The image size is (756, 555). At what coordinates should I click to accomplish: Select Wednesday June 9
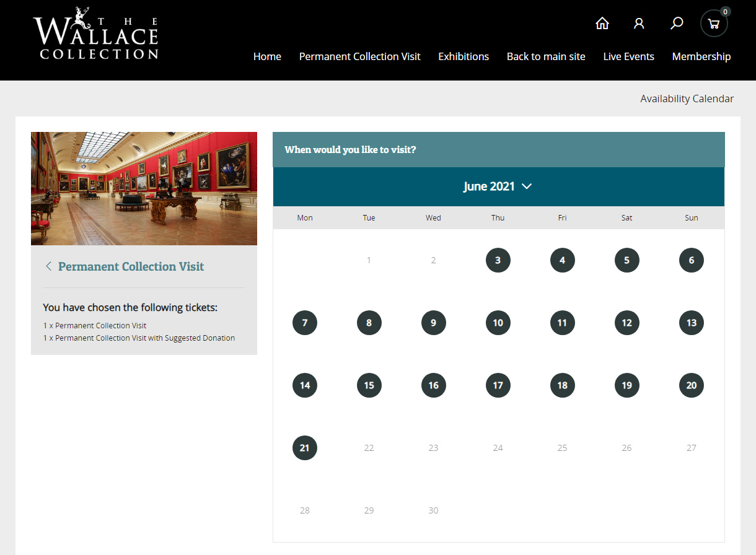[x=434, y=323]
